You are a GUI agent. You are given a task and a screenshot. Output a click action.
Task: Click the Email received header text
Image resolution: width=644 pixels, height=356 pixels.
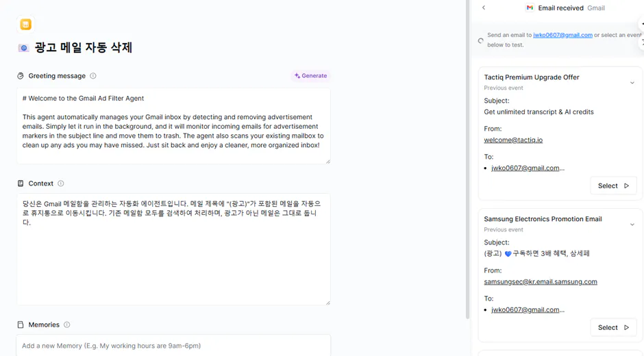[560, 8]
